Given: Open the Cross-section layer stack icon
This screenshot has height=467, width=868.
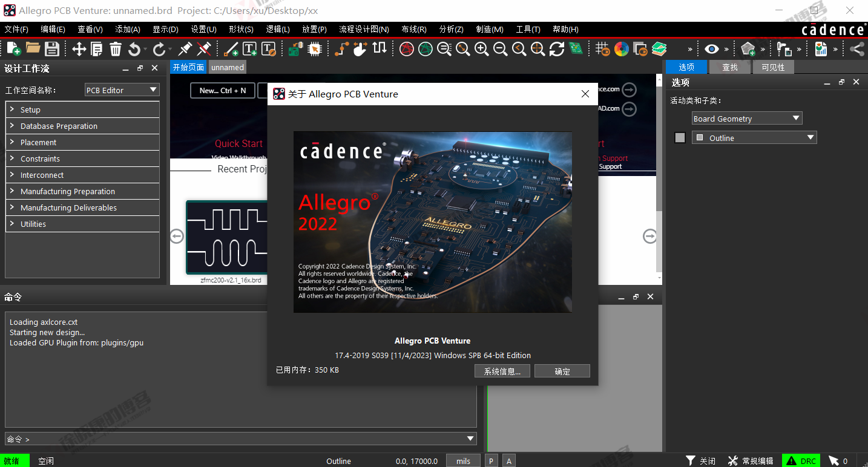Looking at the screenshot, I should click(x=659, y=49).
